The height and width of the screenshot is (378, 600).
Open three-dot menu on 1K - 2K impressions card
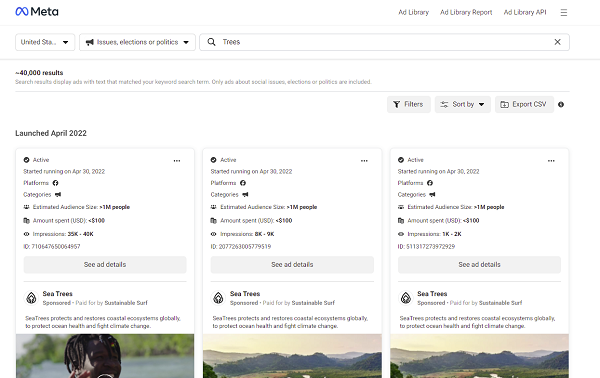[551, 161]
